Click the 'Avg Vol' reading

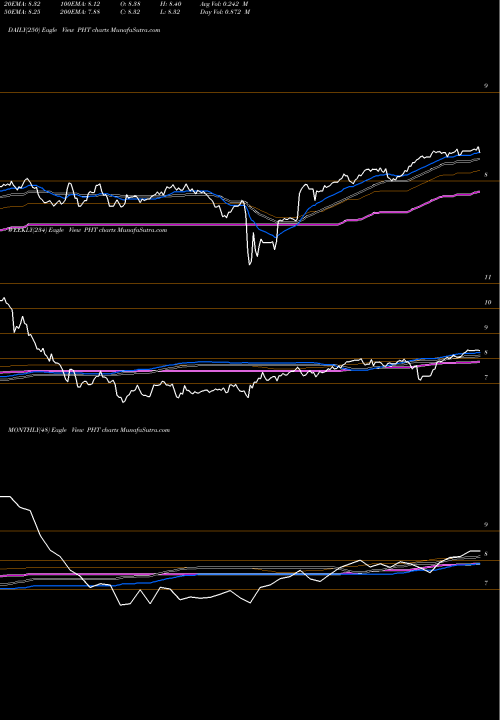[225, 4]
